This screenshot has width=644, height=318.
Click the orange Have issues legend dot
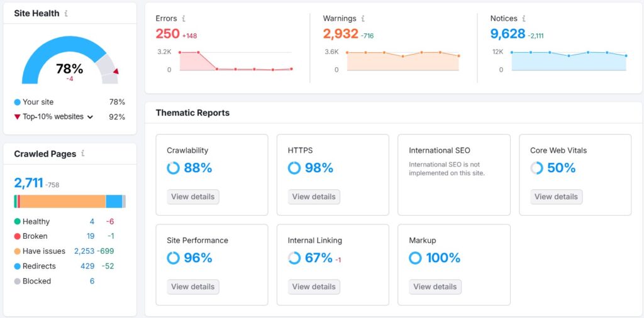click(x=17, y=251)
